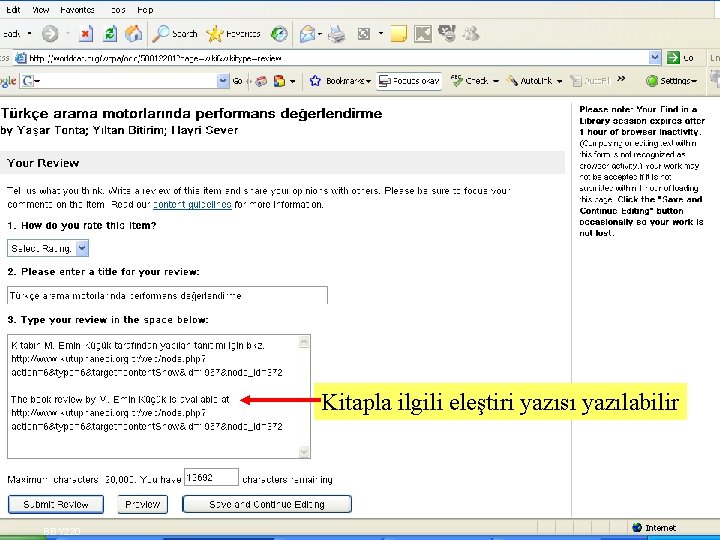The height and width of the screenshot is (540, 720).
Task: Click Save and Continue Editing button
Action: click(x=267, y=504)
